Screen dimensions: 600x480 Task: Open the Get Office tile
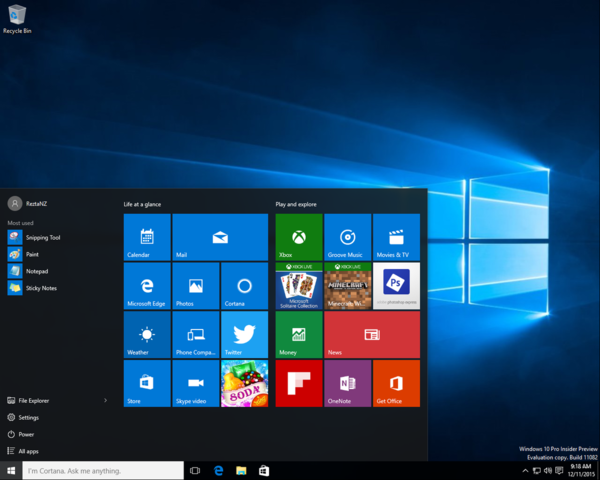(x=396, y=383)
